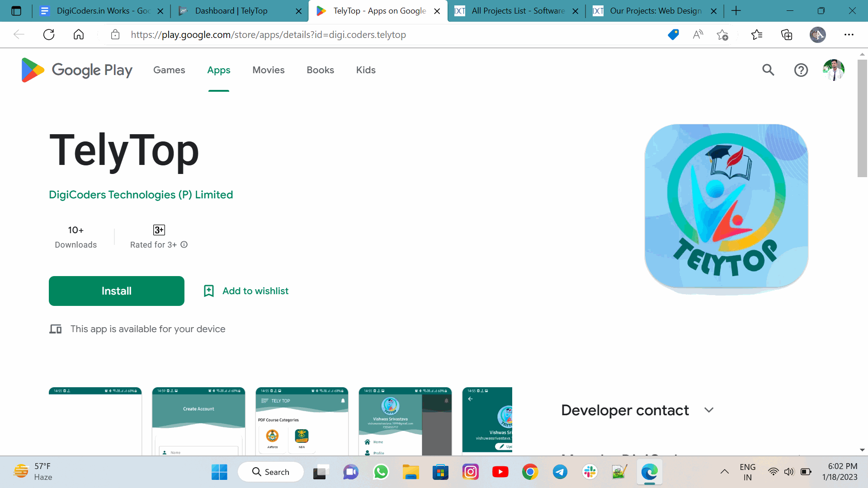Image resolution: width=868 pixels, height=488 pixels.
Task: Click the 10+ Downloads text
Action: 76,237
